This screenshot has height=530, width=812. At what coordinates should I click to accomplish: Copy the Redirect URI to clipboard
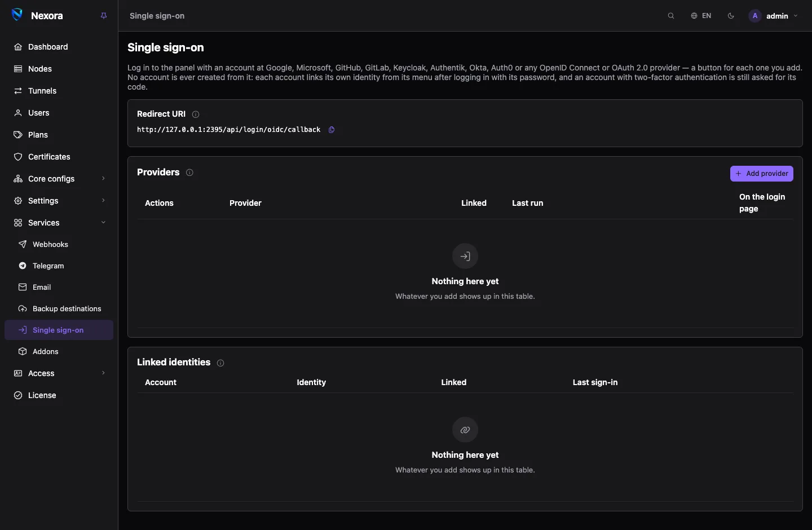(x=332, y=130)
